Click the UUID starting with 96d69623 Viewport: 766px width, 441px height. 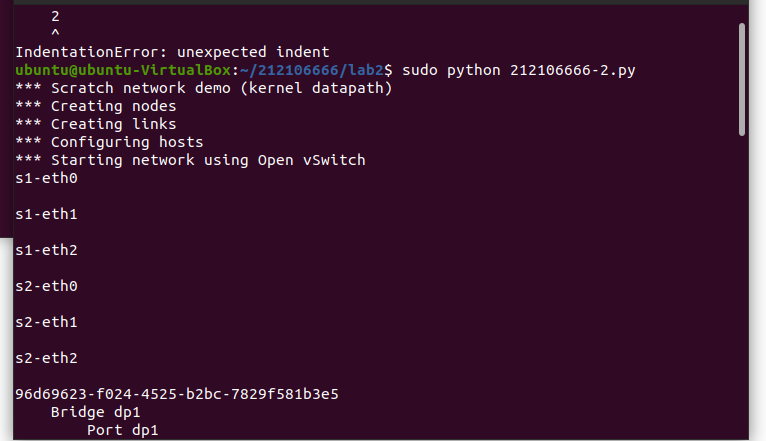pyautogui.click(x=177, y=394)
